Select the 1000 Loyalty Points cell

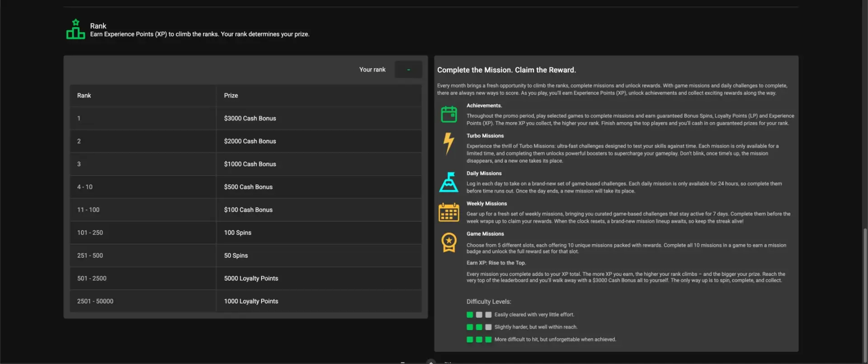pos(319,301)
